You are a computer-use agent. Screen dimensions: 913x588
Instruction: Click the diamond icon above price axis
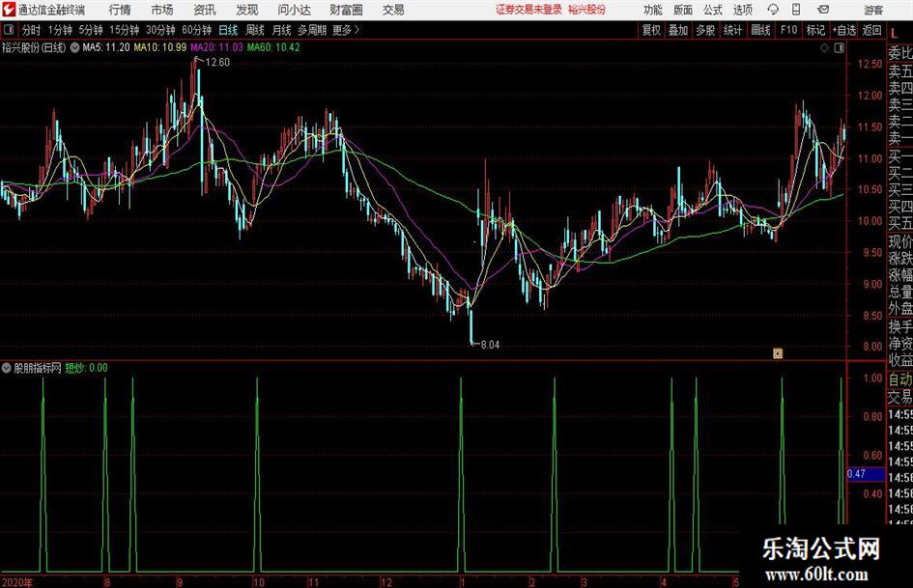[x=824, y=48]
